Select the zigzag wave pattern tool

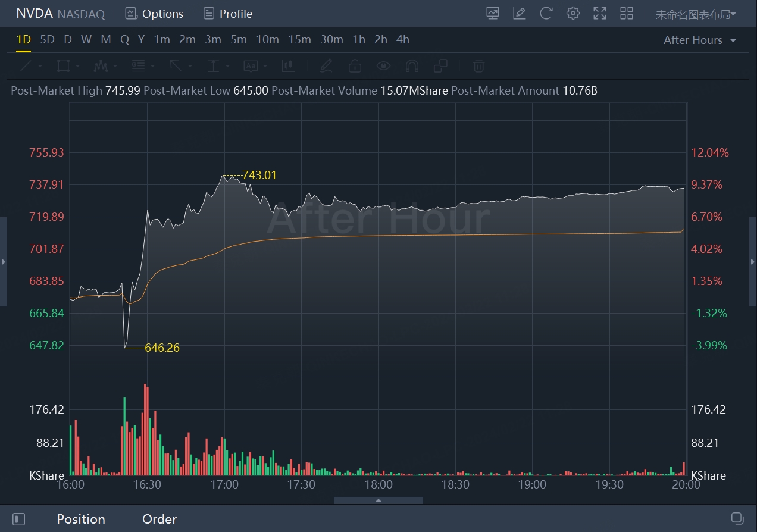101,65
